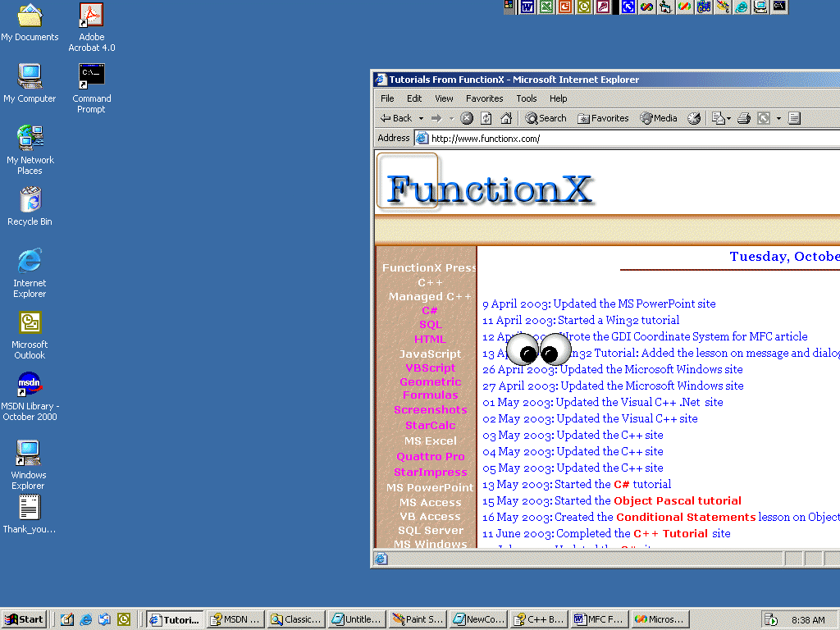Screen dimensions: 840x630
Task: Select the Windows Explorer desktop shortcut
Action: click(x=29, y=465)
